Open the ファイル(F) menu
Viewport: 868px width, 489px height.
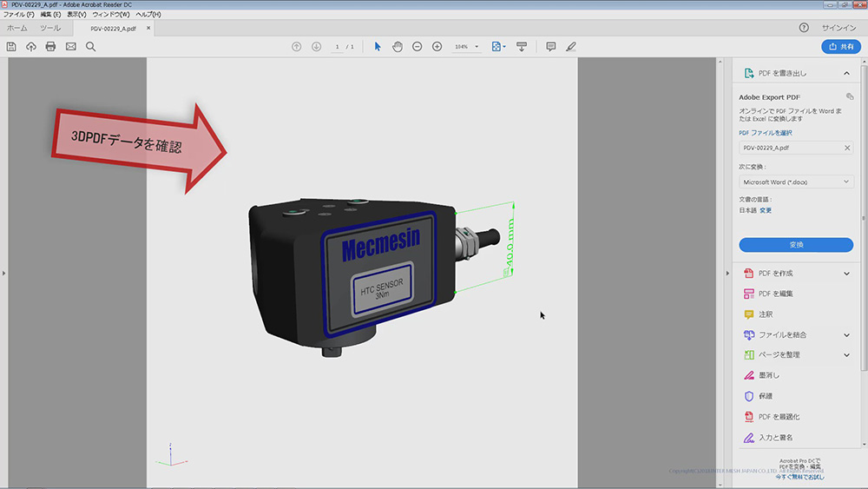coord(19,15)
